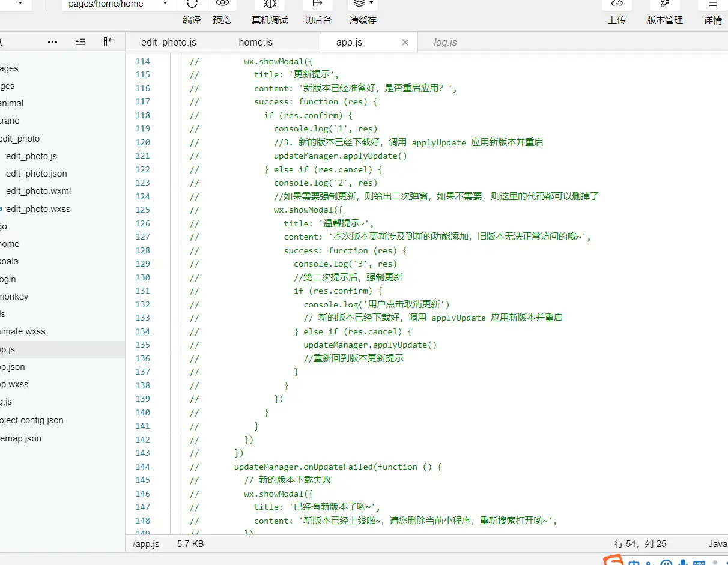Switch to the log.js preview tab
The width and height of the screenshot is (728, 565).
pyautogui.click(x=446, y=42)
